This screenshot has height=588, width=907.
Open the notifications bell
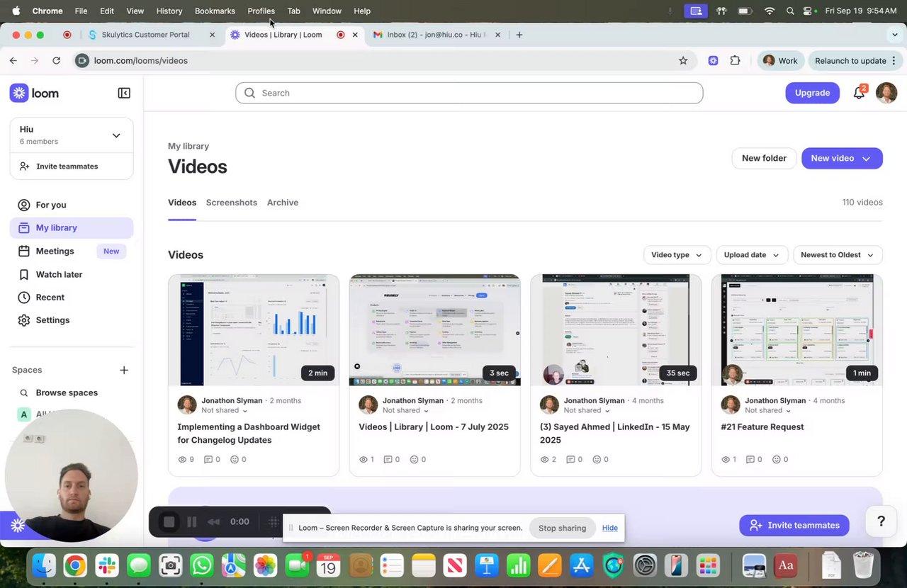(859, 93)
